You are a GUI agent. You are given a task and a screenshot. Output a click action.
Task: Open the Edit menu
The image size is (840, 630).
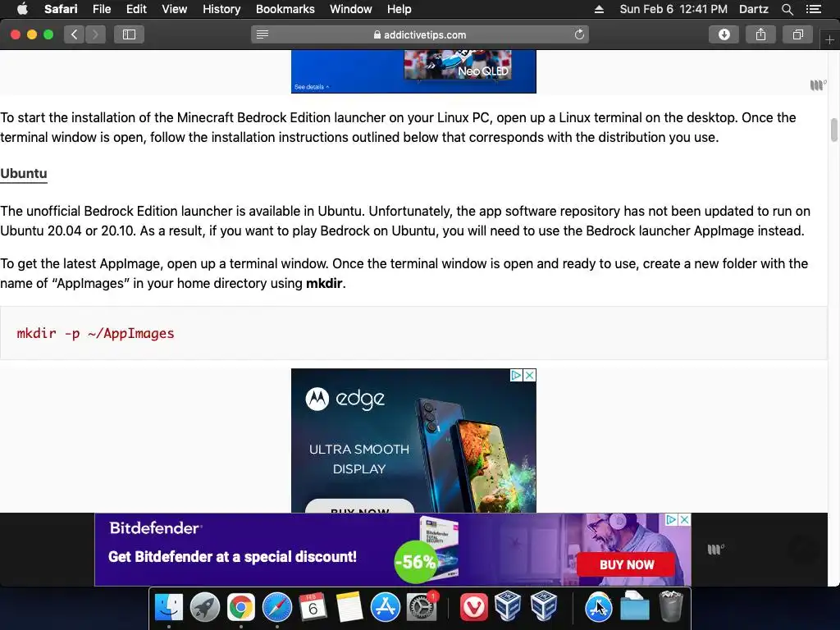136,9
